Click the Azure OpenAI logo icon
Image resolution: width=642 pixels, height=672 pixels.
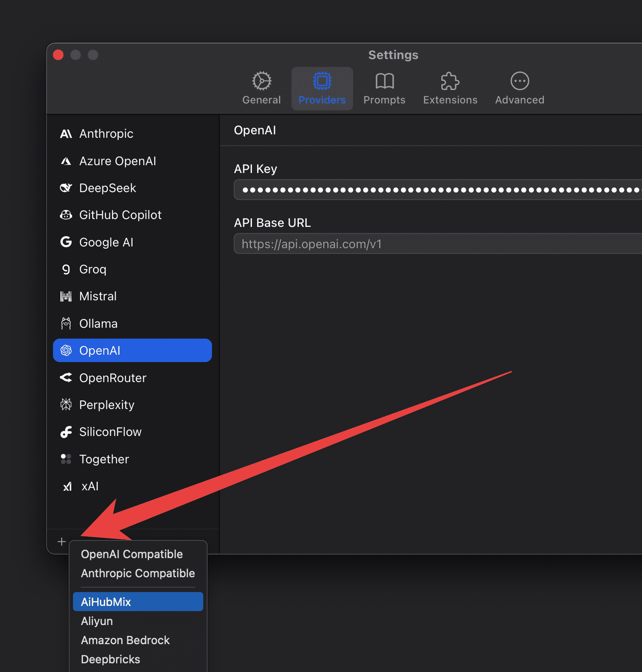[x=66, y=161]
